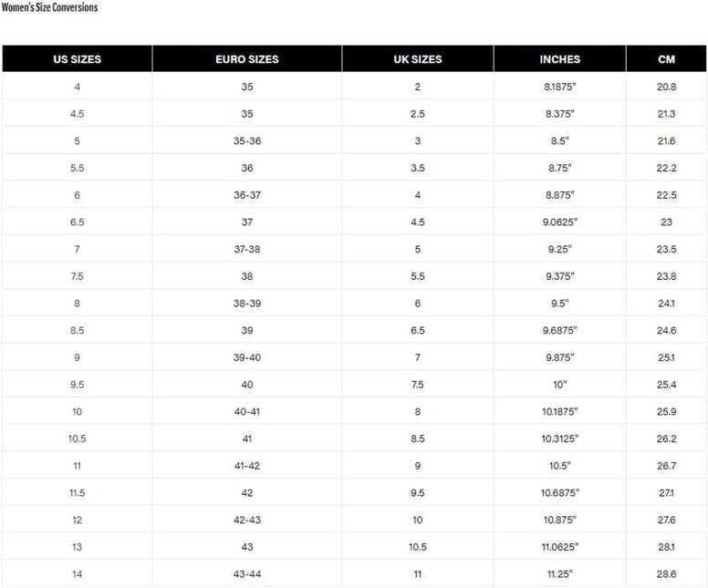The width and height of the screenshot is (708, 588).
Task: Select the US size 8.5 cell
Action: point(78,330)
